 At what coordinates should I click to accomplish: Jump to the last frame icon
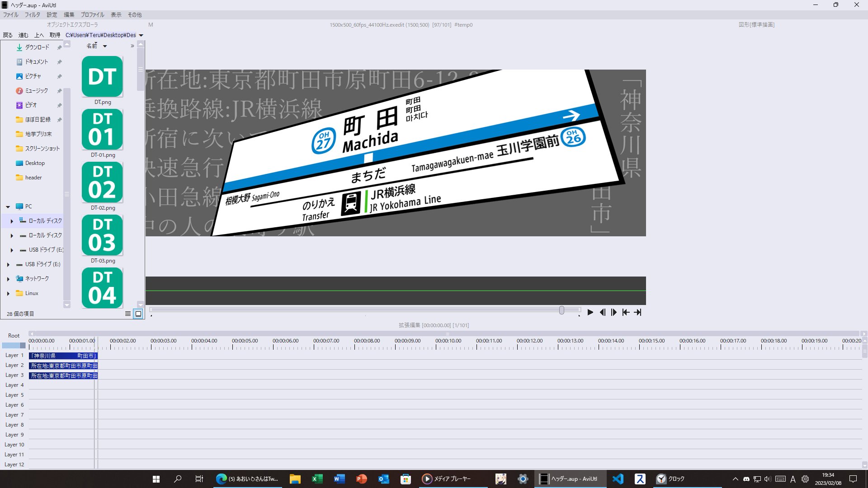[638, 312]
